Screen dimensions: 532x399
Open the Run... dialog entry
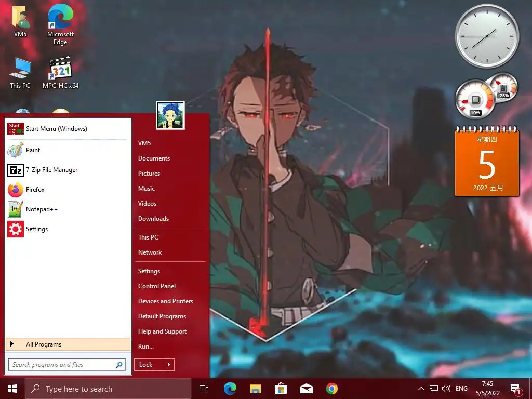point(146,347)
